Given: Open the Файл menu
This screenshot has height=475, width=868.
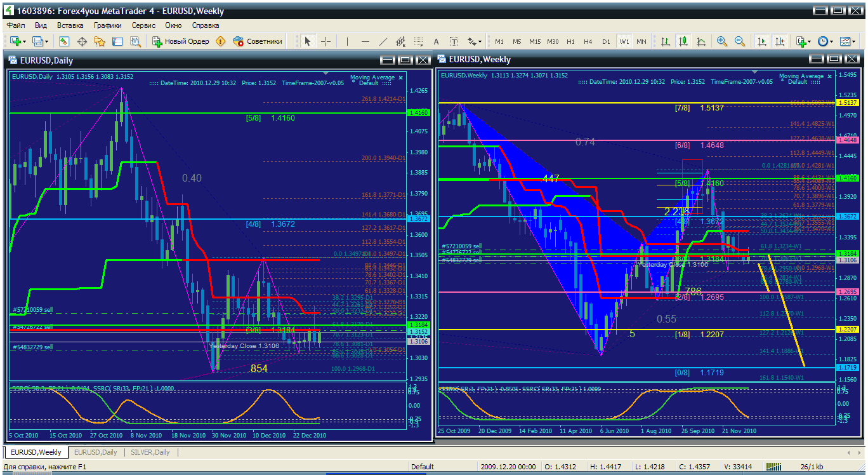Looking at the screenshot, I should click(16, 25).
